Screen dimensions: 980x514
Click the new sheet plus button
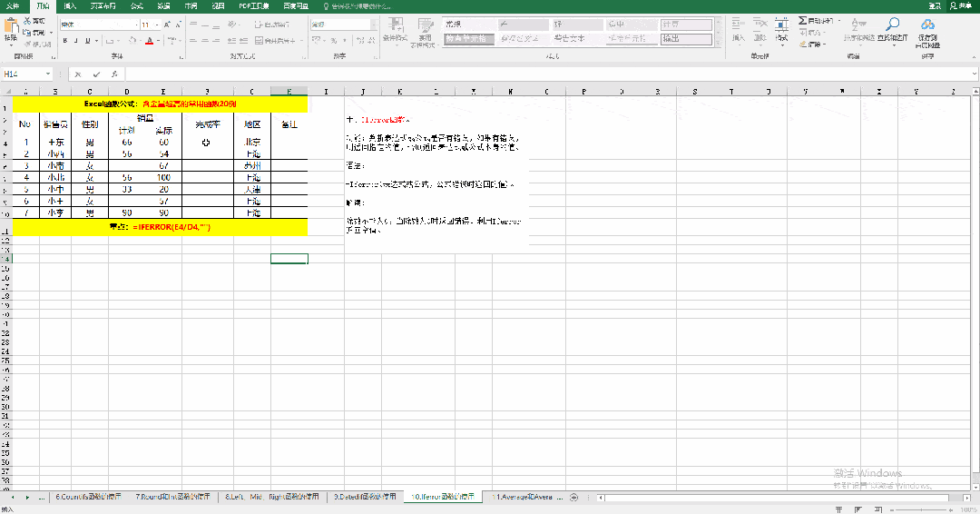point(573,498)
